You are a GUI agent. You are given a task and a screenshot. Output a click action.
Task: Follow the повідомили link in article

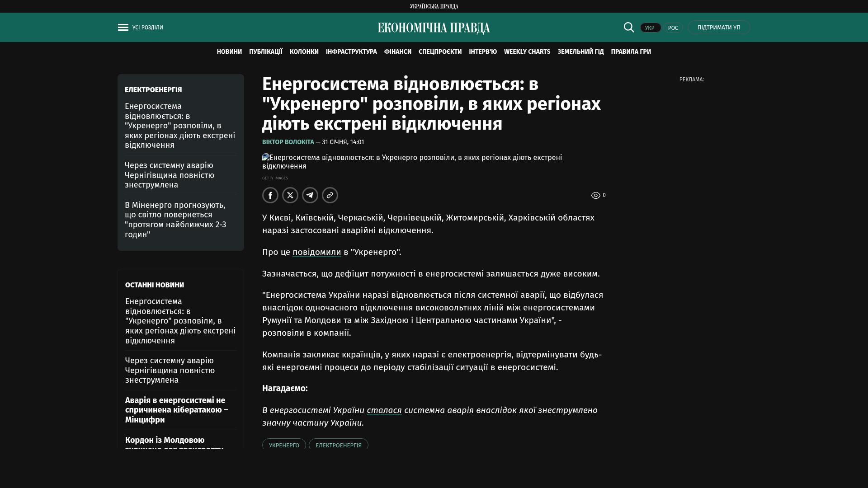point(316,252)
